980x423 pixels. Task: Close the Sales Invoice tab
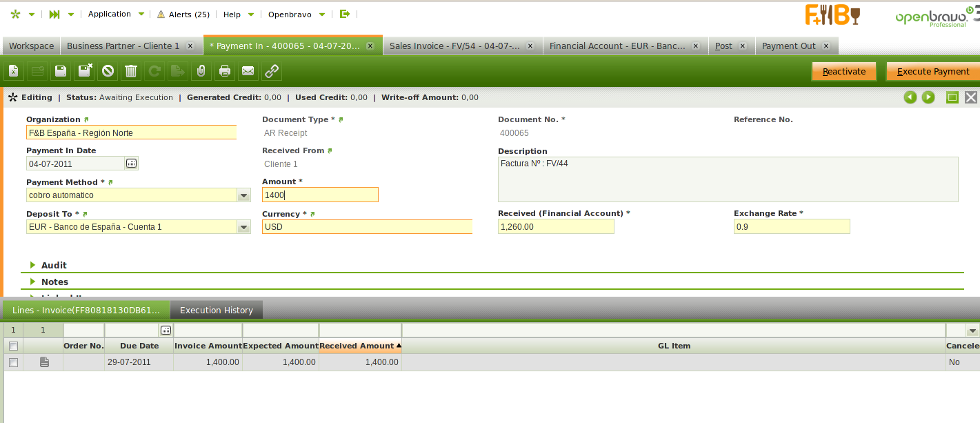click(x=530, y=46)
